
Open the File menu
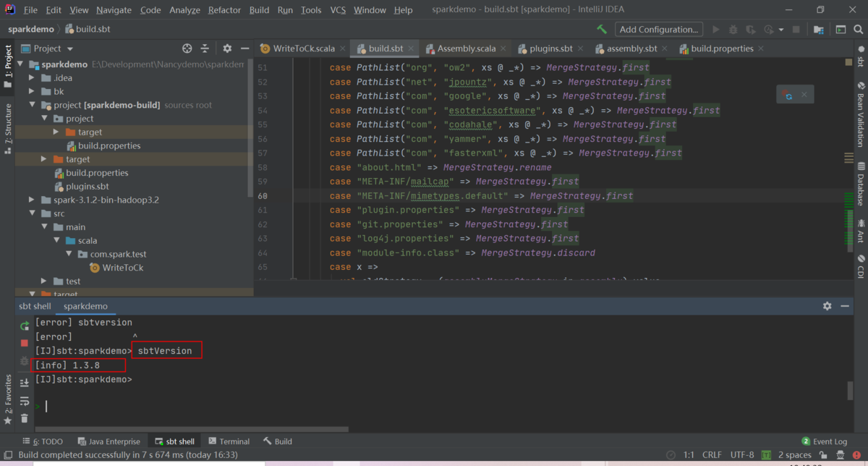(x=30, y=10)
